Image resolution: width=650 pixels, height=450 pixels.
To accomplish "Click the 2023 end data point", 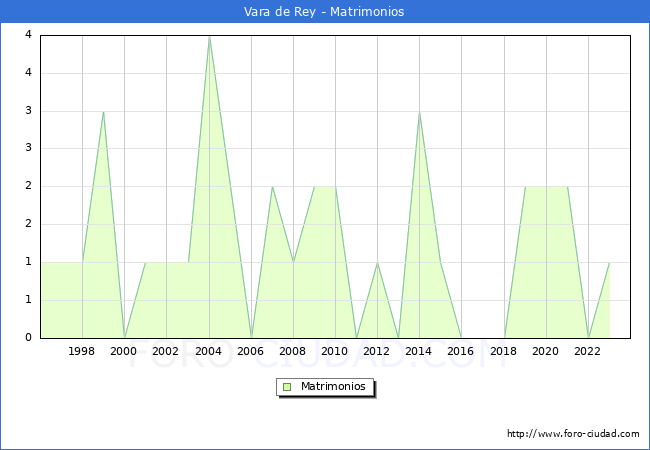I will click(609, 262).
